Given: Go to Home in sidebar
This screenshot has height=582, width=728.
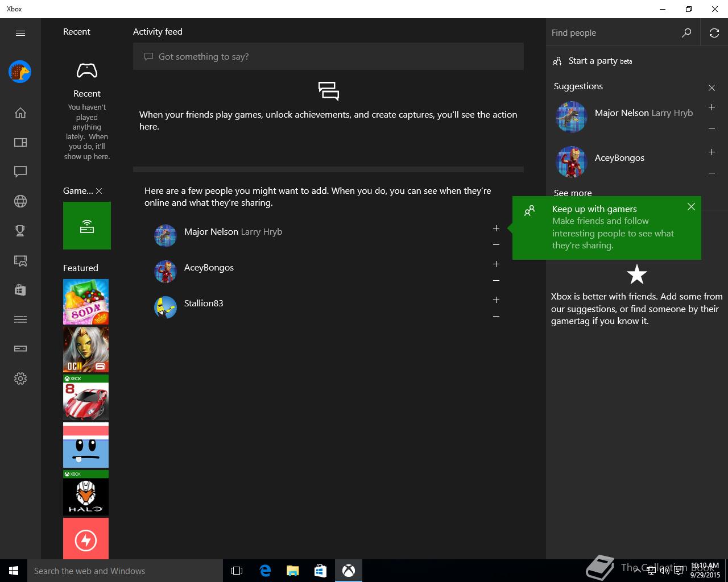Looking at the screenshot, I should pos(20,113).
